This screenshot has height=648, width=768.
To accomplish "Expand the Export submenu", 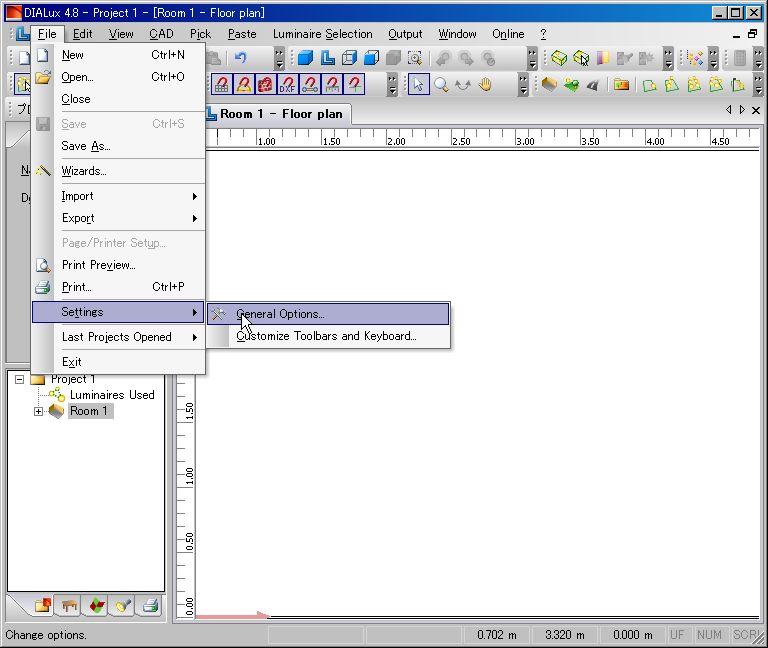I will (x=118, y=218).
